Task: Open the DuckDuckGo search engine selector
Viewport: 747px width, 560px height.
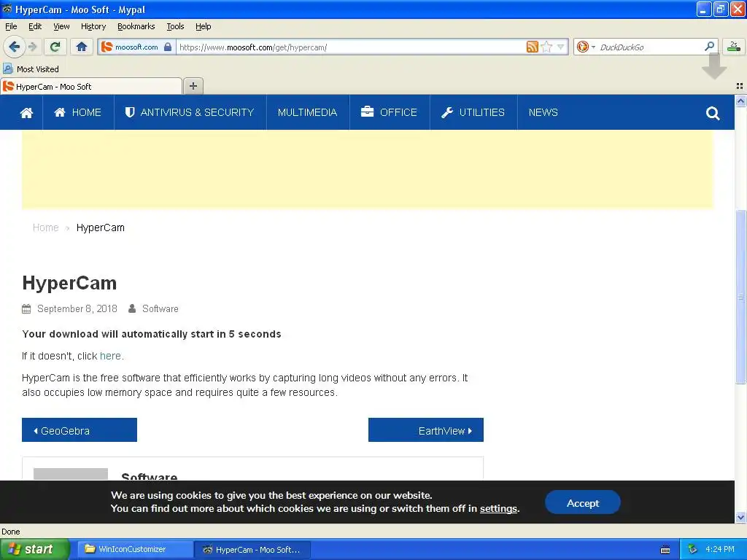Action: point(586,47)
